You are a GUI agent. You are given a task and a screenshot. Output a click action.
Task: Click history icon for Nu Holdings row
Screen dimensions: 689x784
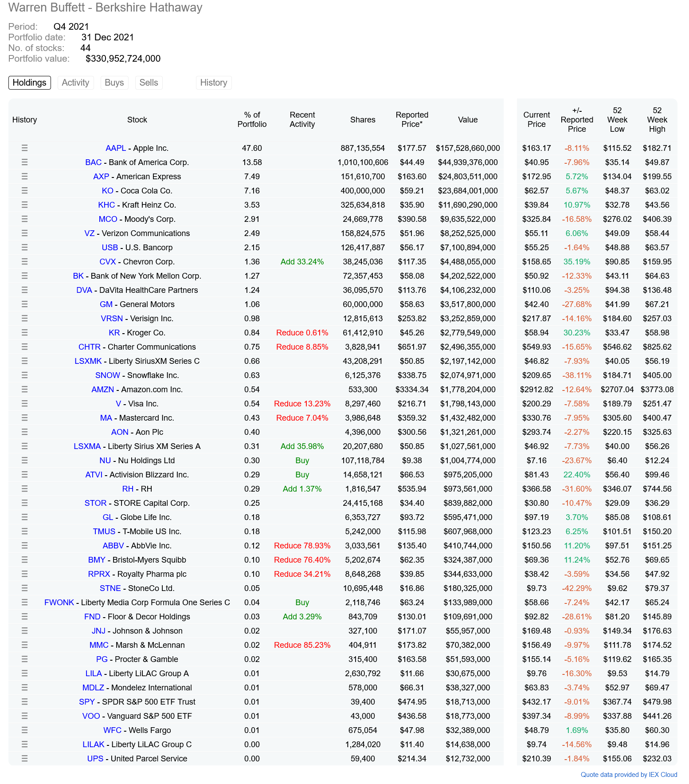pos(24,461)
